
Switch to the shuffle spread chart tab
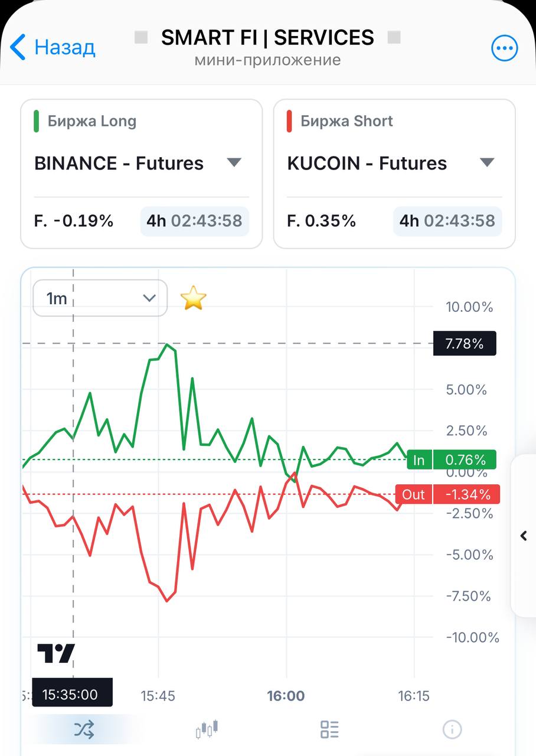(84, 730)
